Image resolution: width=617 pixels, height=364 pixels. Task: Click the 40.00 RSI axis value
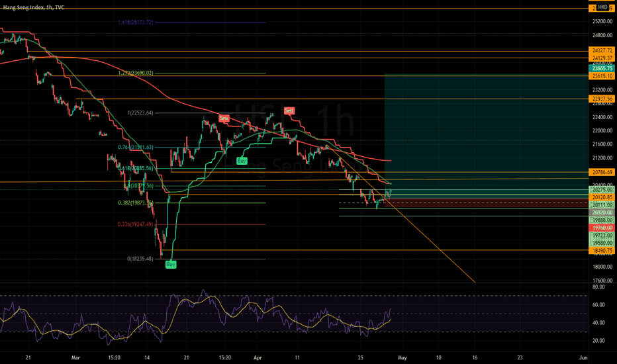(x=598, y=323)
